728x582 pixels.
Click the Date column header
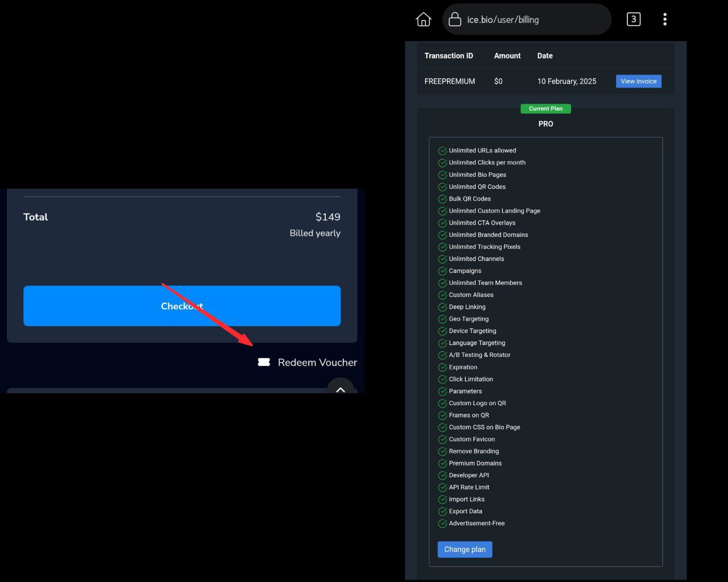coord(544,56)
